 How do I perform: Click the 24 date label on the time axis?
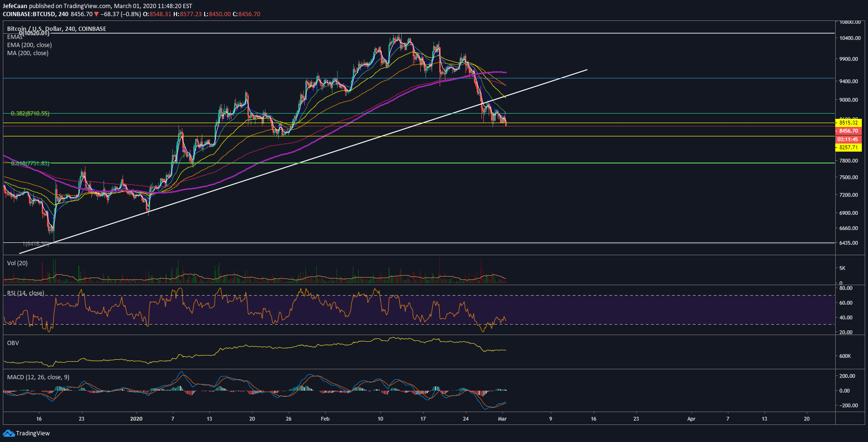click(466, 419)
